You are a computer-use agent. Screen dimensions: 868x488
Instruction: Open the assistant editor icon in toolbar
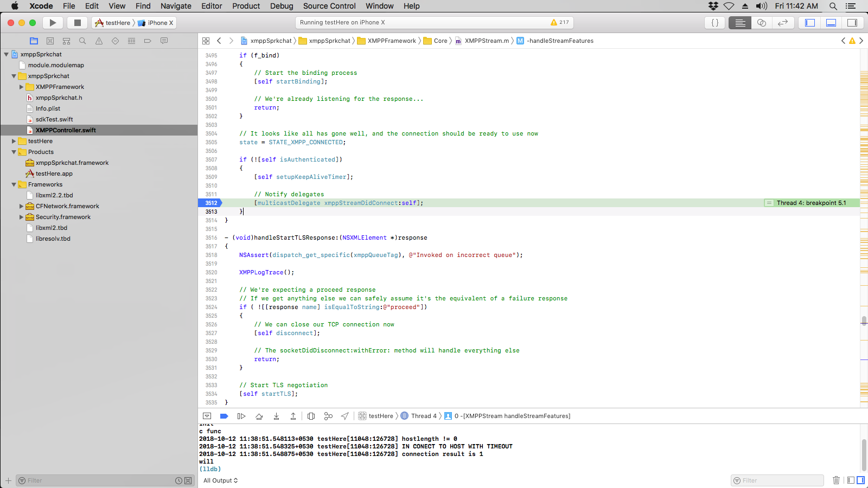click(762, 23)
